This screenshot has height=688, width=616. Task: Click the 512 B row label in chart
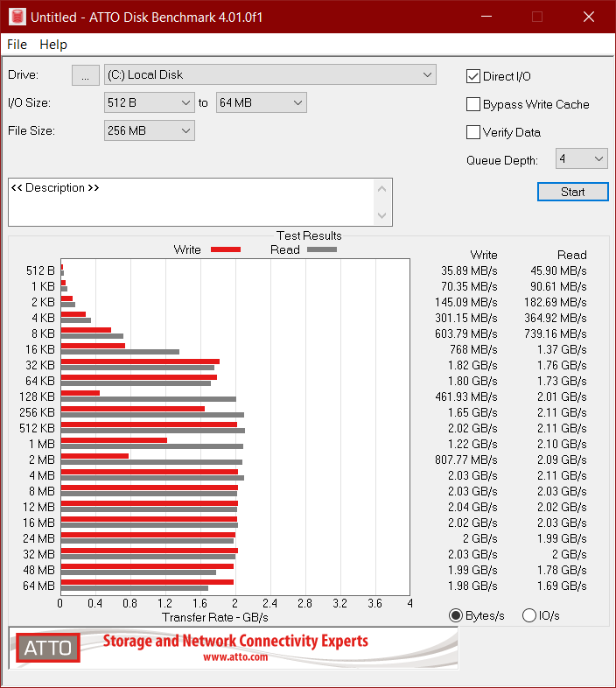click(40, 270)
